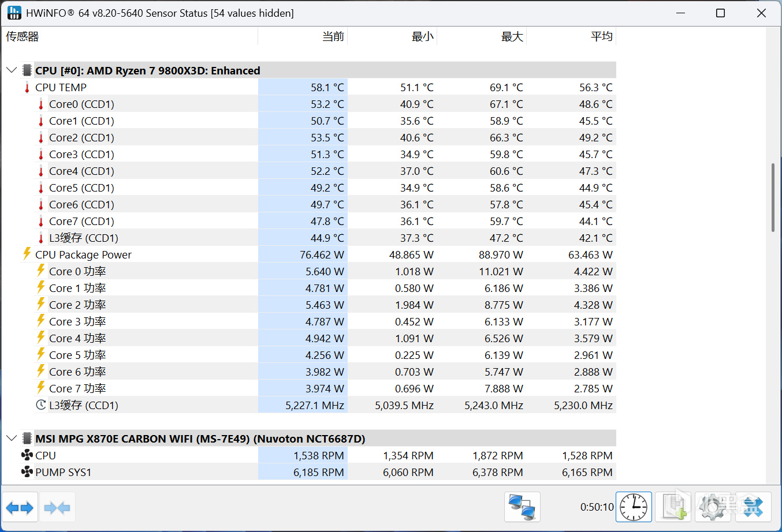This screenshot has height=532, width=782.
Task: Click the maximum value 11.021 W
Action: point(501,272)
